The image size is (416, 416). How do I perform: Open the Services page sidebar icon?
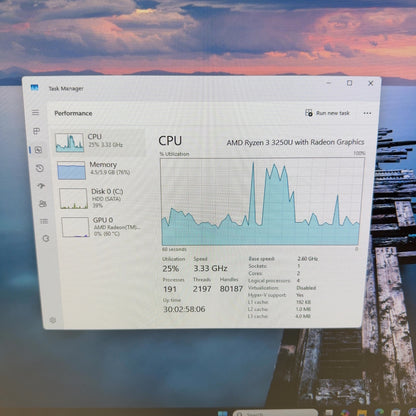46,238
